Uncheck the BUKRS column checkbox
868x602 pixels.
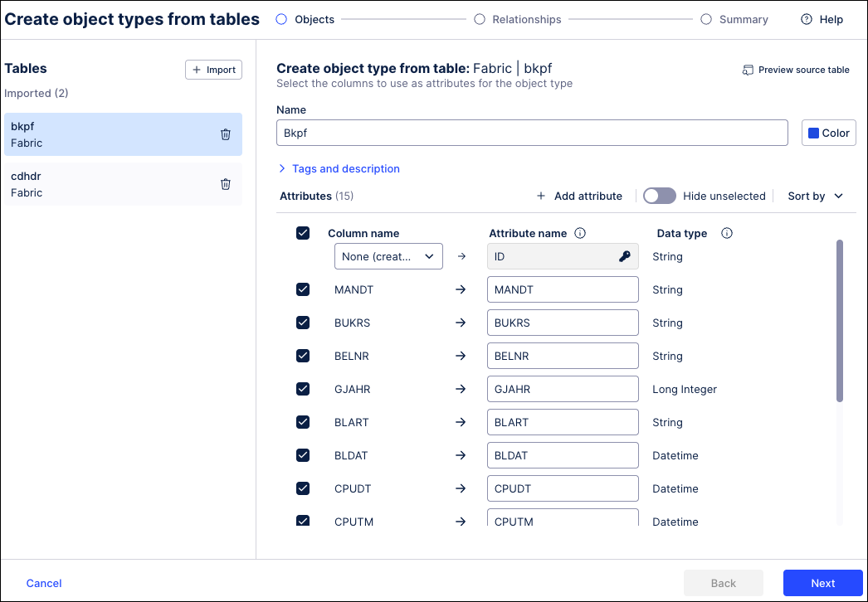pos(303,323)
